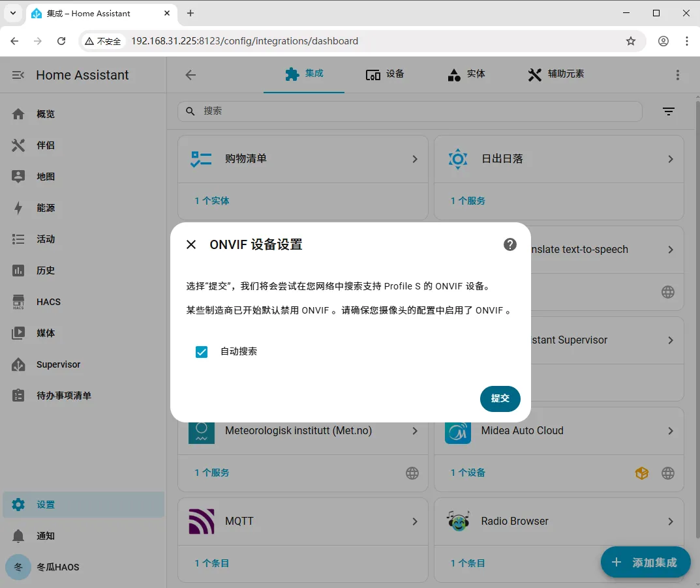Open a new browser tab
This screenshot has width=700, height=588.
[x=190, y=14]
